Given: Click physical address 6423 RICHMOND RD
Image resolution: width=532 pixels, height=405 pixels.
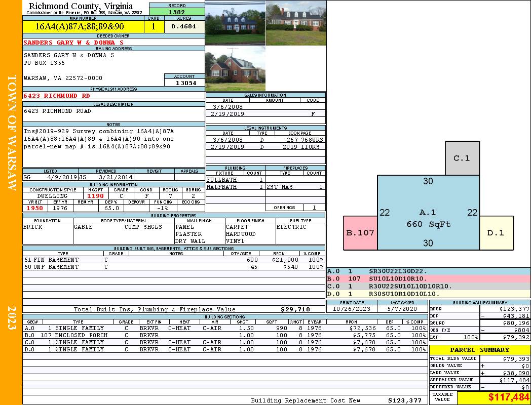Looking at the screenshot, I should (x=57, y=96).
